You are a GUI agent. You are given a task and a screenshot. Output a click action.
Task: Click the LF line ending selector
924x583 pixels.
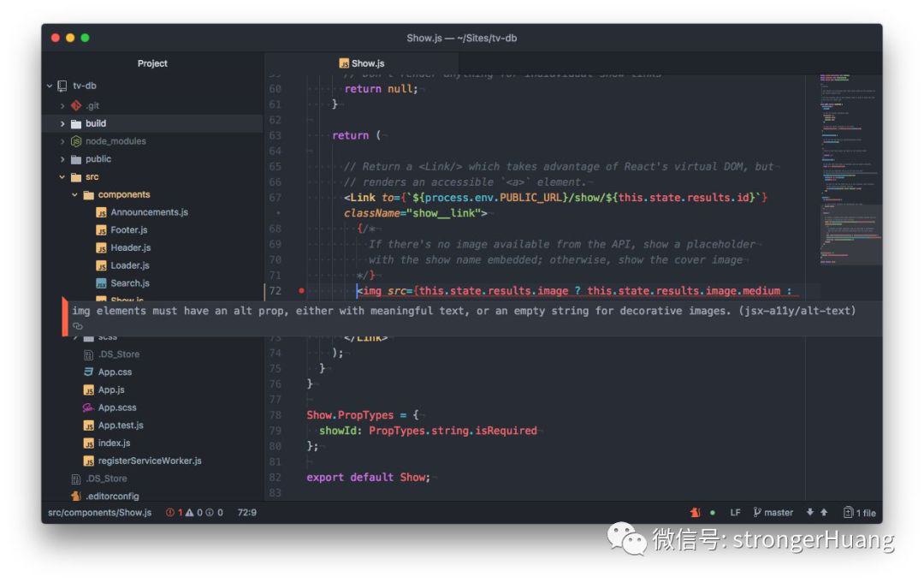tap(736, 512)
